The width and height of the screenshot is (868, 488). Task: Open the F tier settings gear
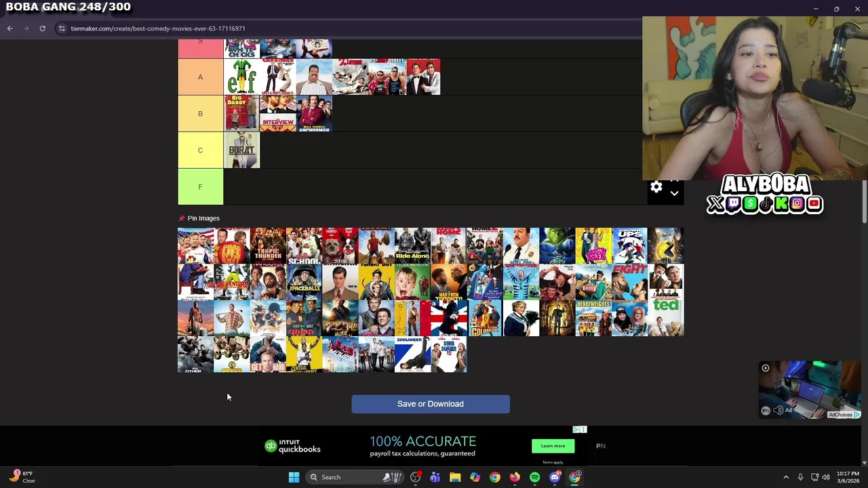[656, 187]
